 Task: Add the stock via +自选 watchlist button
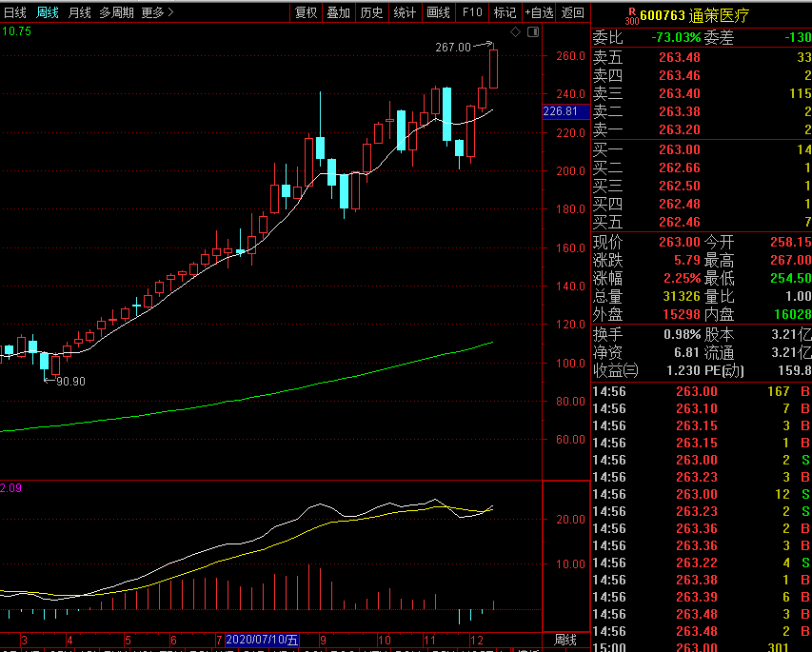click(x=539, y=12)
